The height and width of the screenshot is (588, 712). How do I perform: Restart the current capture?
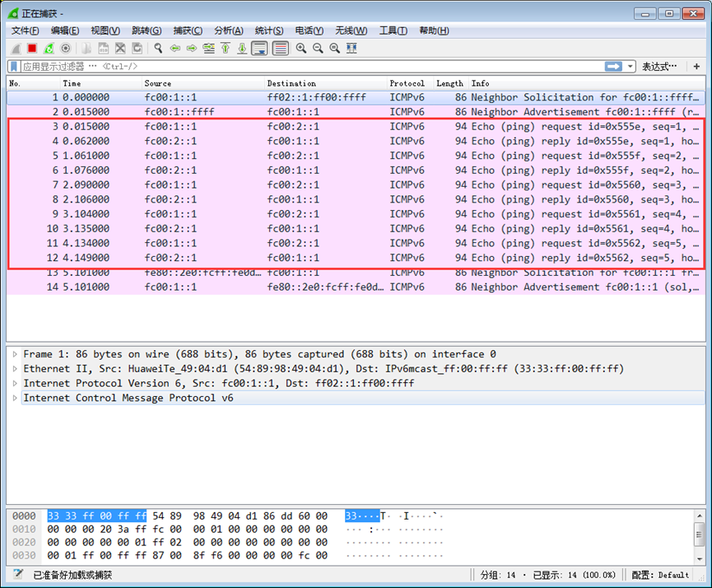tap(49, 48)
